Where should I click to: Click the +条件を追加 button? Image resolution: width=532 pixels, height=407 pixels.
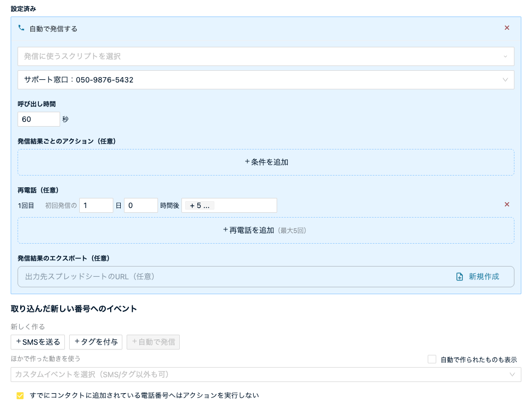click(265, 162)
